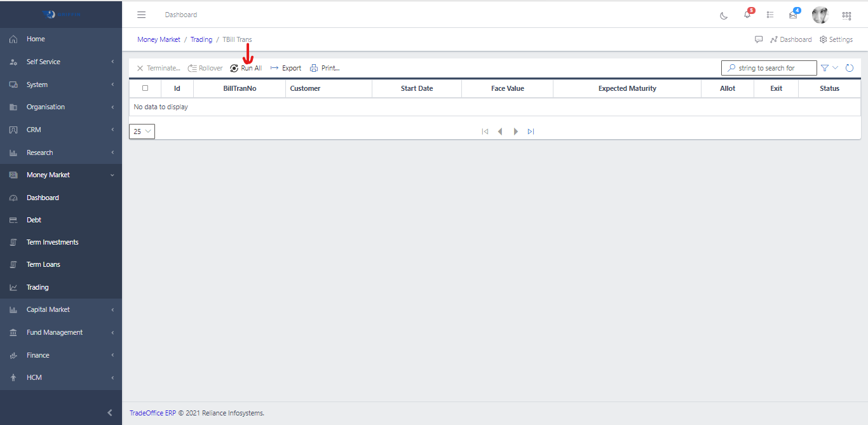Open the Trading breadcrumb link
The image size is (868, 425).
(x=201, y=39)
